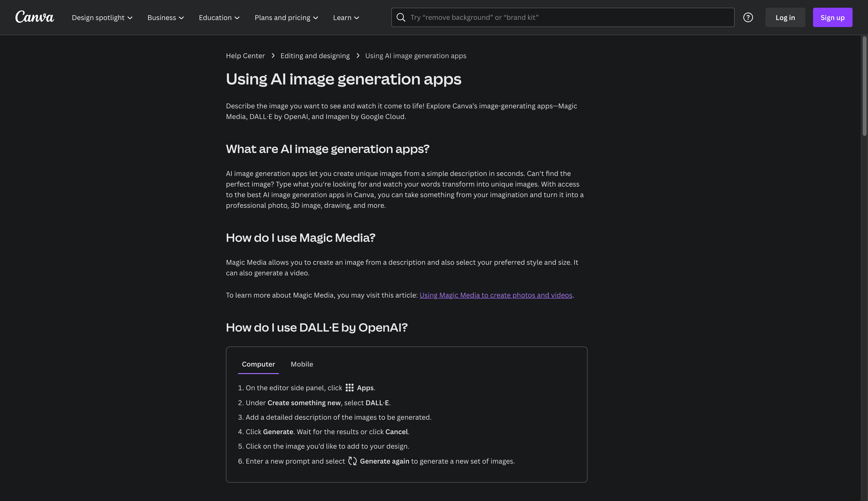Image resolution: width=868 pixels, height=501 pixels.
Task: Click the page vertical scrollbar thumb
Action: 864,86
